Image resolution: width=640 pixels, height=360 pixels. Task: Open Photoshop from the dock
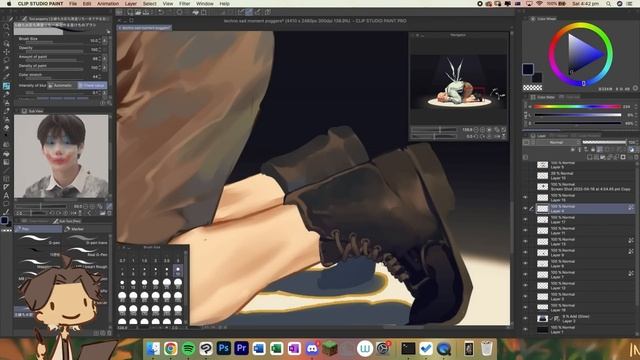click(224, 349)
